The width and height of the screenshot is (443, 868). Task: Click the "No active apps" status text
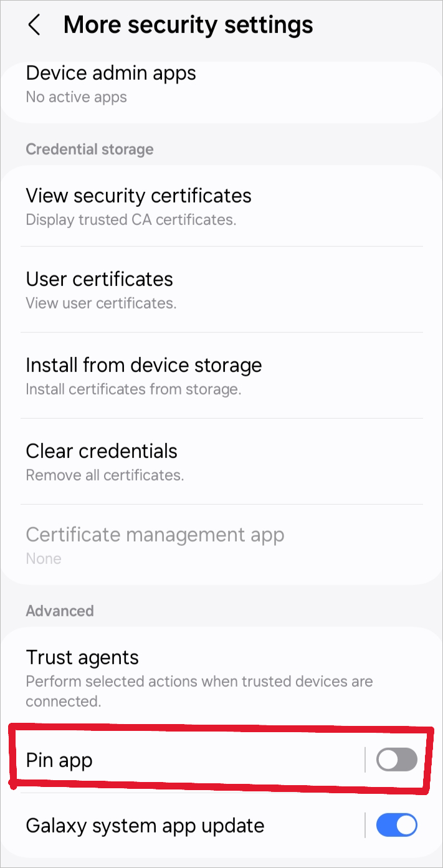pyautogui.click(x=76, y=97)
